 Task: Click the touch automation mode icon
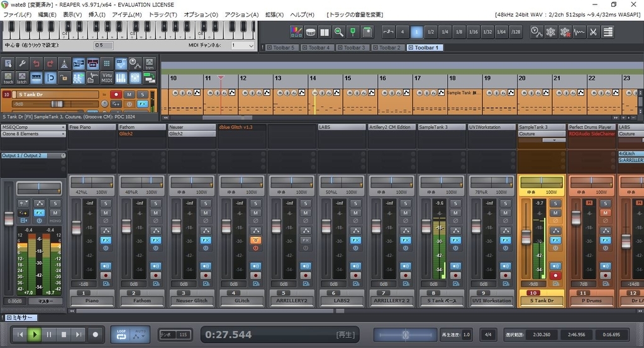(8, 77)
